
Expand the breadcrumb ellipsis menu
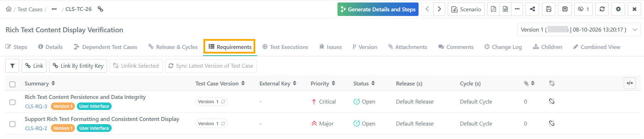54,9
